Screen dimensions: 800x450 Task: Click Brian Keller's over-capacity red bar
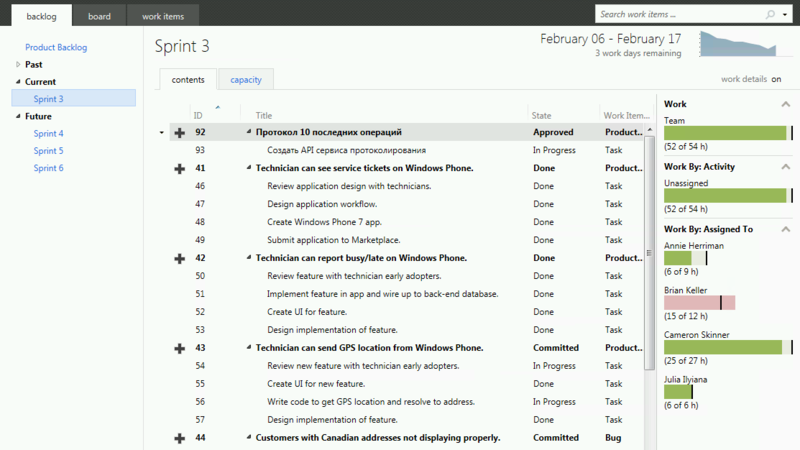click(699, 303)
